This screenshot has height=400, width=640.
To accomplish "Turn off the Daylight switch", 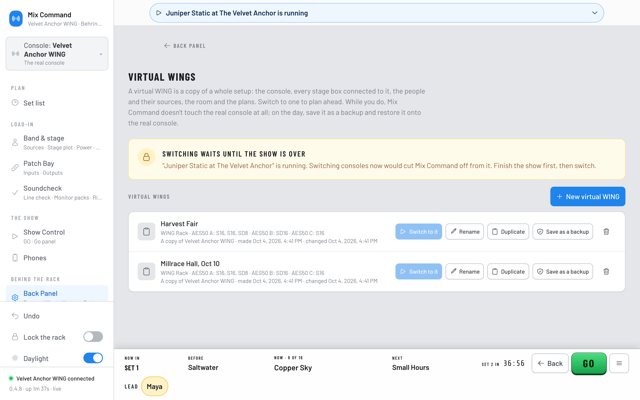I will point(93,358).
